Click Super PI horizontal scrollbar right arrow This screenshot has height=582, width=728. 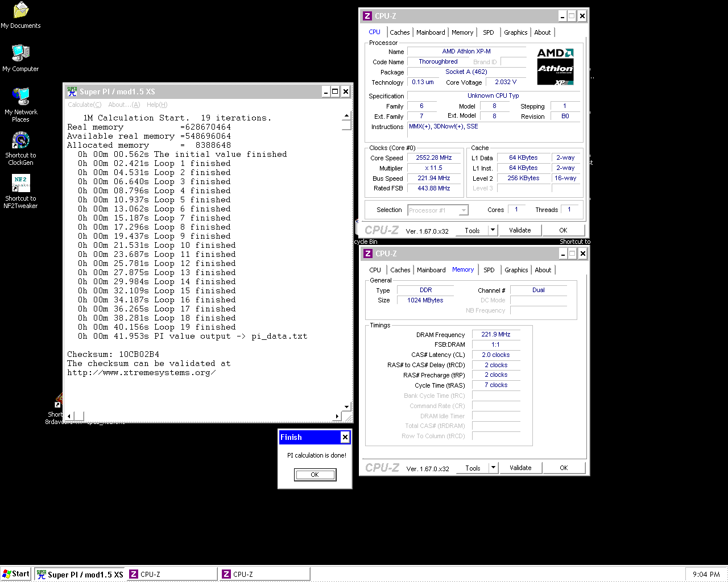(337, 417)
